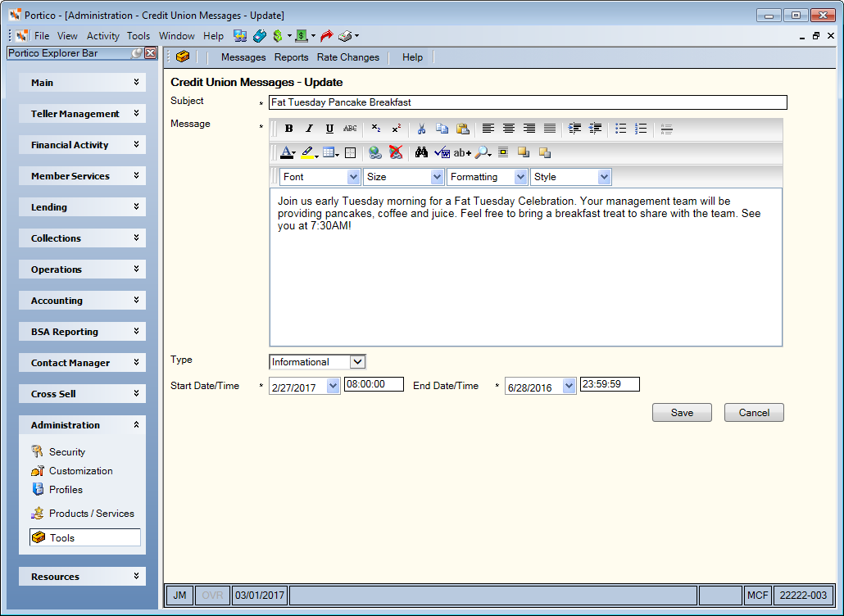Expand the Teller Management section
Image resolution: width=844 pixels, height=616 pixels.
click(x=83, y=114)
